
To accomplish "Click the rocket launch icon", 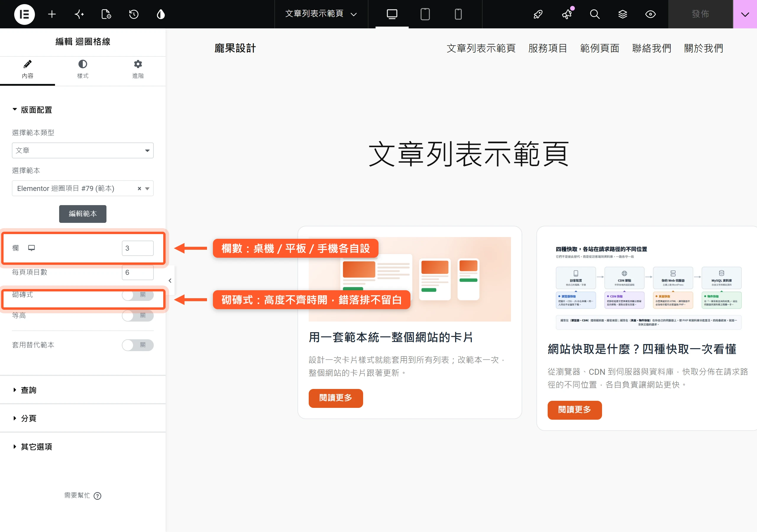I will [538, 14].
